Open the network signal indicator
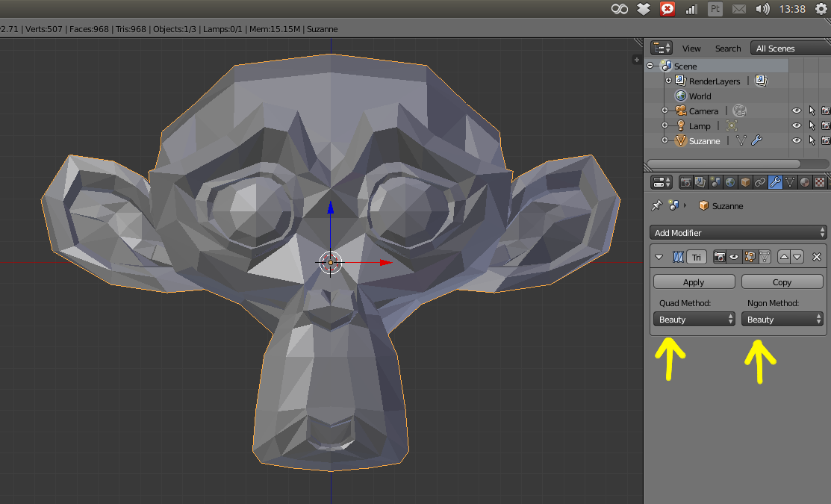 point(691,9)
